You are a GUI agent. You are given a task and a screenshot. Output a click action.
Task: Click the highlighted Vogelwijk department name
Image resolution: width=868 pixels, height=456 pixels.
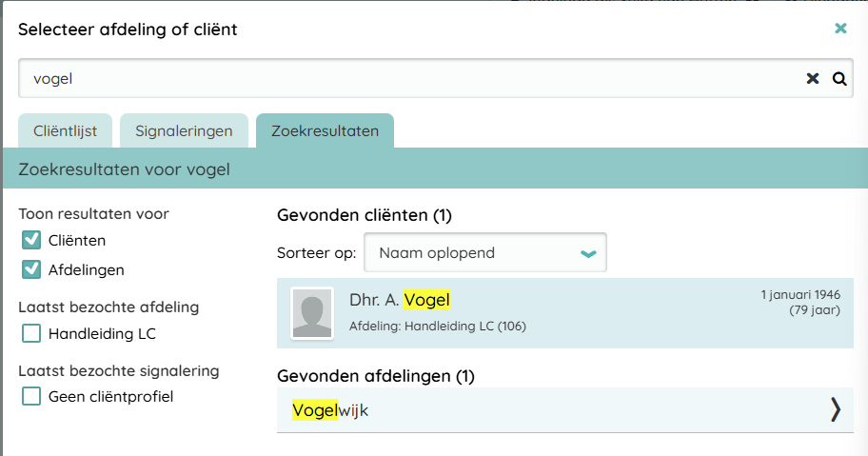point(329,410)
